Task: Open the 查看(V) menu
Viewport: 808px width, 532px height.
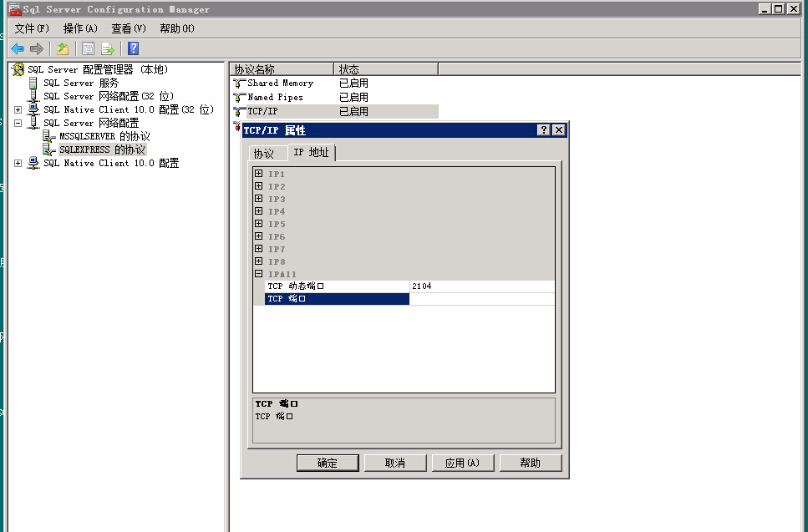Action: tap(129, 29)
